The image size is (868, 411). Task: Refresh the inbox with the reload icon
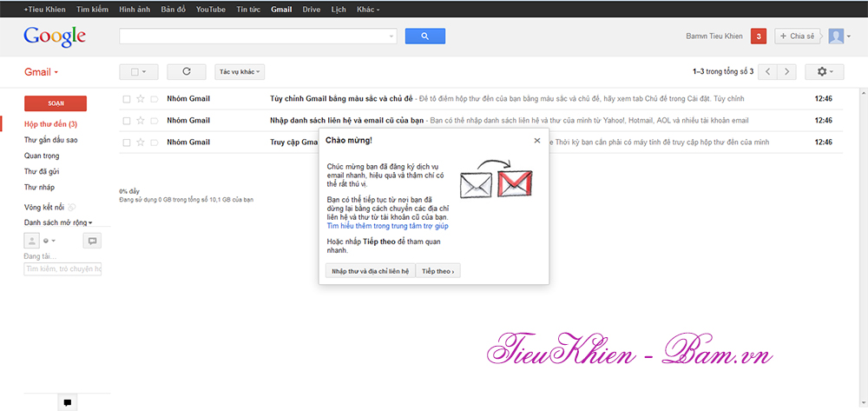[x=187, y=71]
